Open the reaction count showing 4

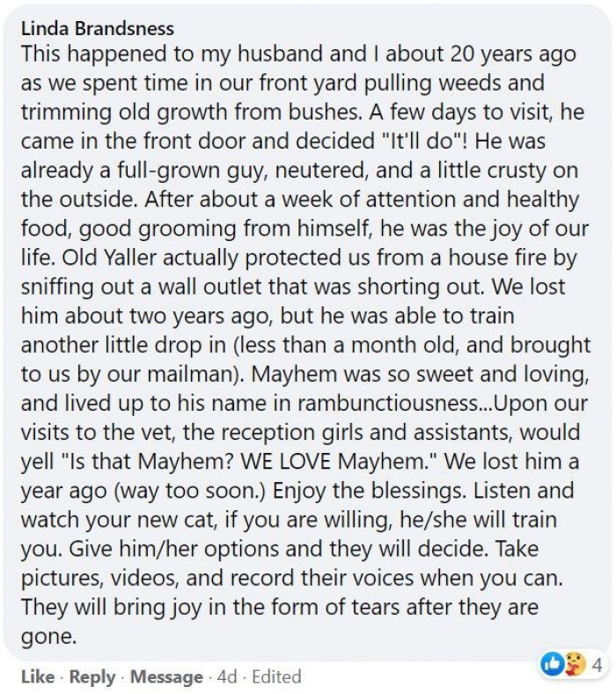point(596,664)
